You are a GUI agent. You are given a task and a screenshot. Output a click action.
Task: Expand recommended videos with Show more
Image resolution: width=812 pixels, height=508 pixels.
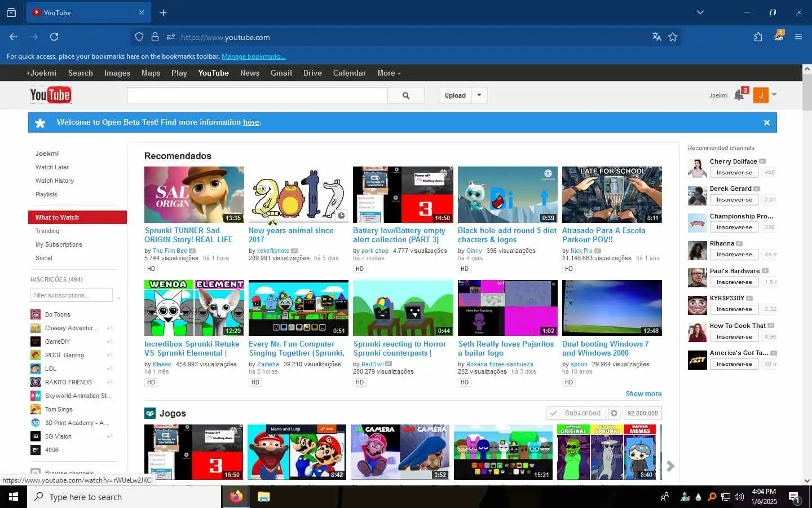pyautogui.click(x=643, y=394)
